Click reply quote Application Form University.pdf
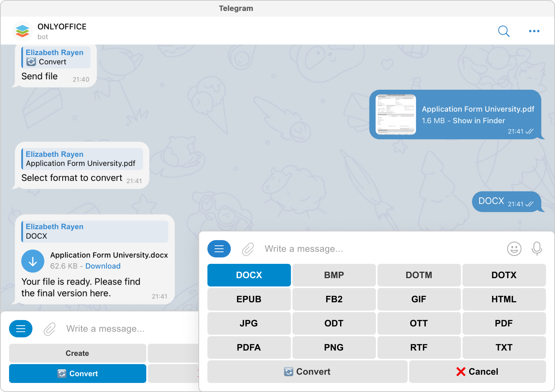 (82, 159)
